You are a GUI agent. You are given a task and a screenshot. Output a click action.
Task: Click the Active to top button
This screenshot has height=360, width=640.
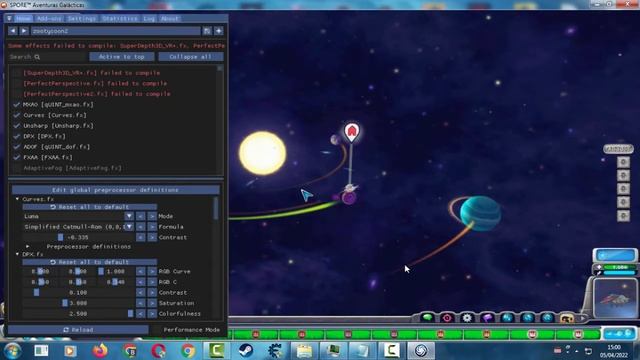point(122,57)
